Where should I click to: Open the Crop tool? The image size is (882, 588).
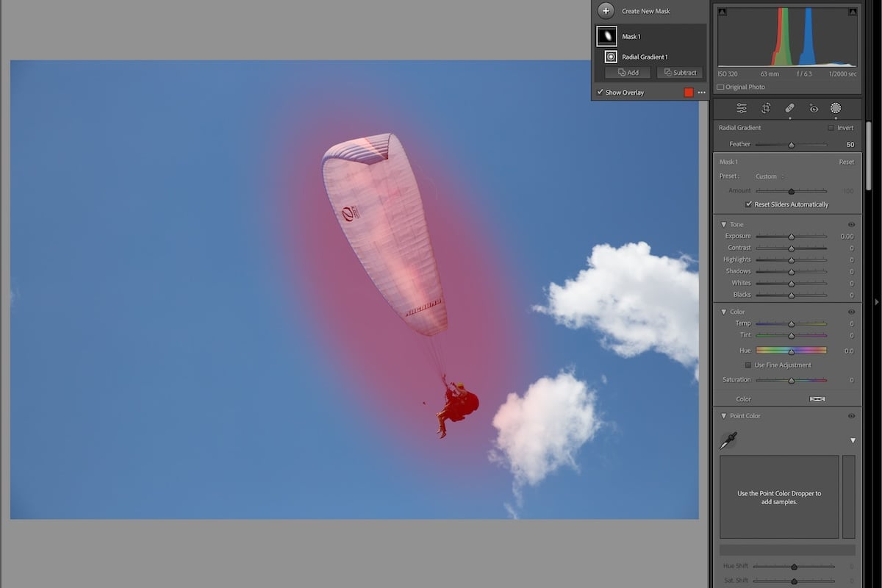pos(765,108)
